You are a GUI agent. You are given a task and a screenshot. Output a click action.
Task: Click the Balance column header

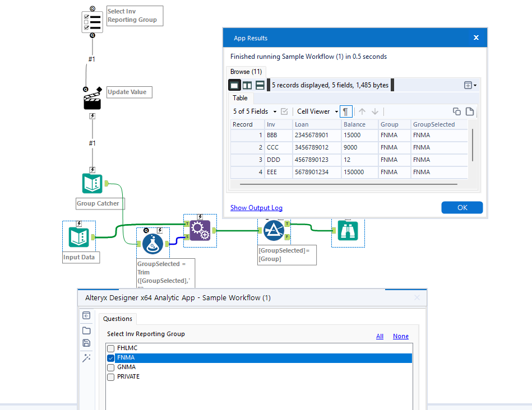point(360,124)
